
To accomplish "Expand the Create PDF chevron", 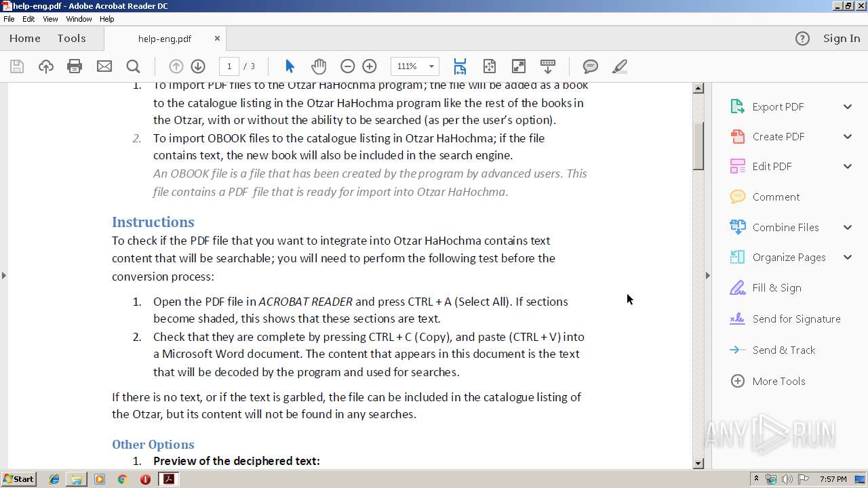I will pos(848,136).
